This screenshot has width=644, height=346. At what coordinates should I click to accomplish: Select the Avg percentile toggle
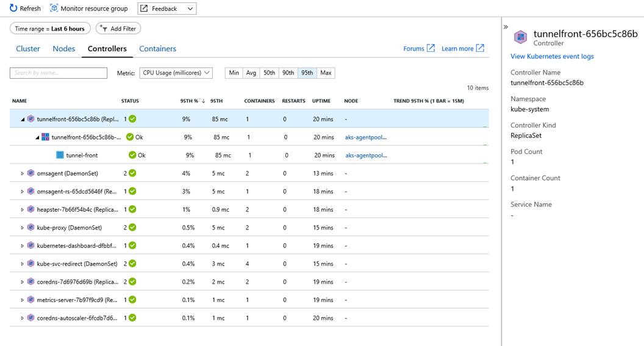click(x=251, y=73)
